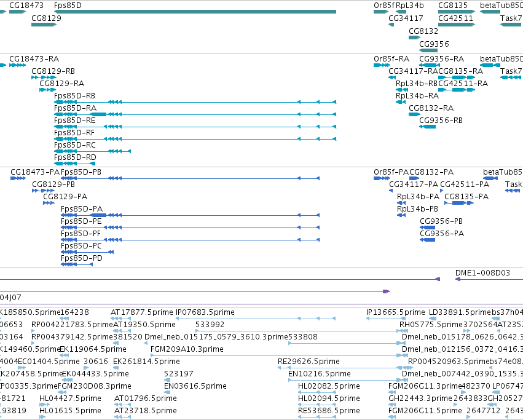Open transcript CG8132-RA
This screenshot has height=420, width=523.
[431, 108]
